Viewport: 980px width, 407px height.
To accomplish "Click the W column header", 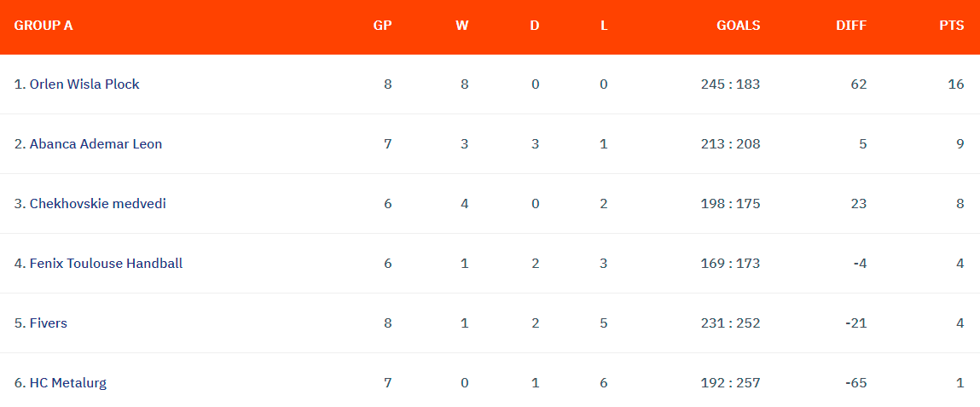I will (462, 26).
